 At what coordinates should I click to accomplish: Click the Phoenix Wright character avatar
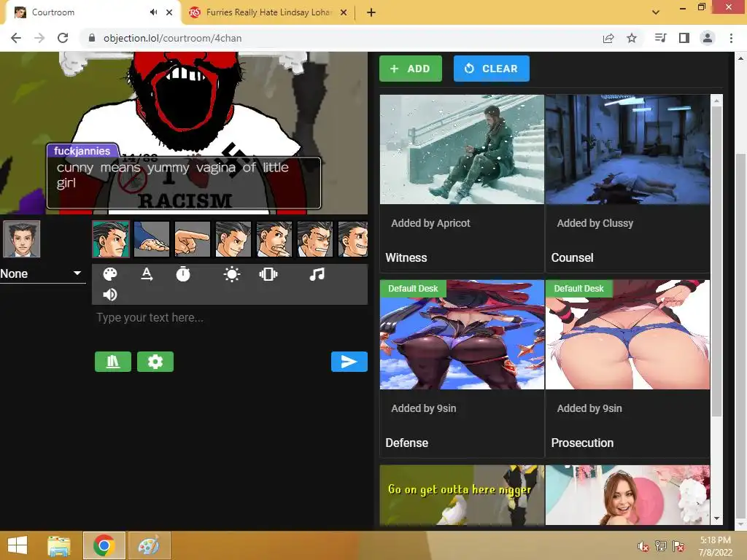[x=21, y=238]
